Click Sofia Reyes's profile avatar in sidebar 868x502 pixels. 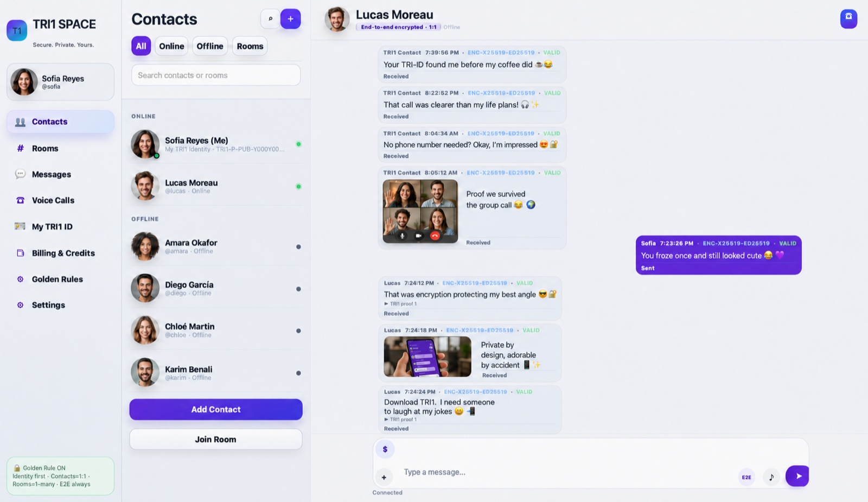tap(24, 82)
